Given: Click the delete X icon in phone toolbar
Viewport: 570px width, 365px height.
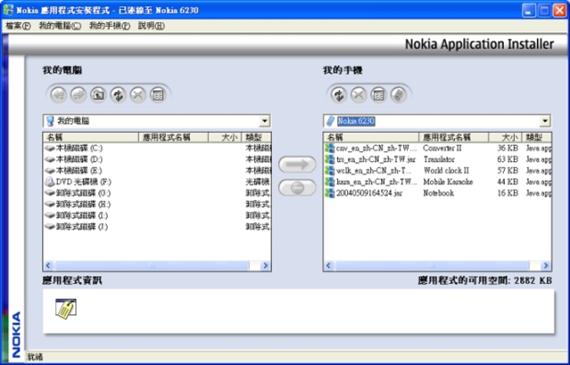Looking at the screenshot, I should pos(358,95).
